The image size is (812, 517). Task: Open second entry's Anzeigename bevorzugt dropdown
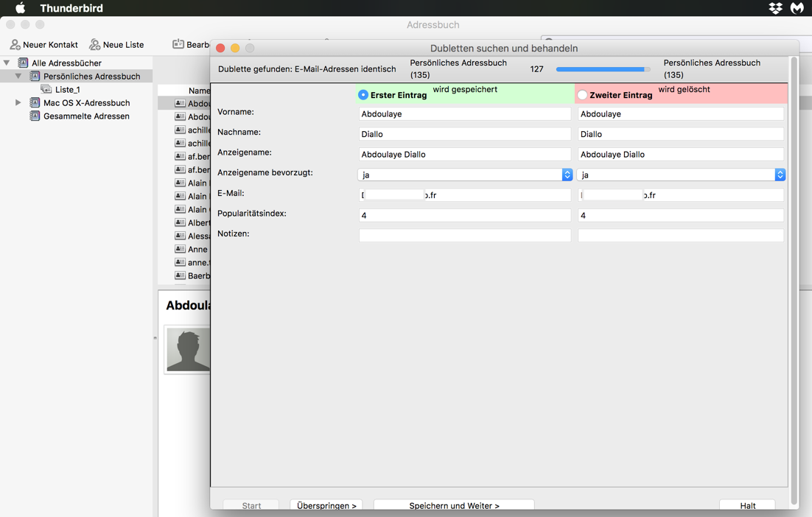pos(780,175)
